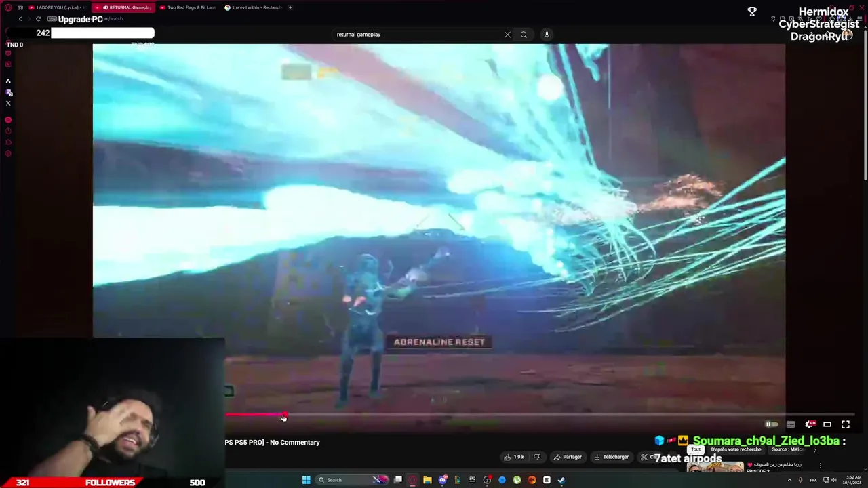Clear the YouTube search text with X
The image size is (868, 488).
(507, 35)
